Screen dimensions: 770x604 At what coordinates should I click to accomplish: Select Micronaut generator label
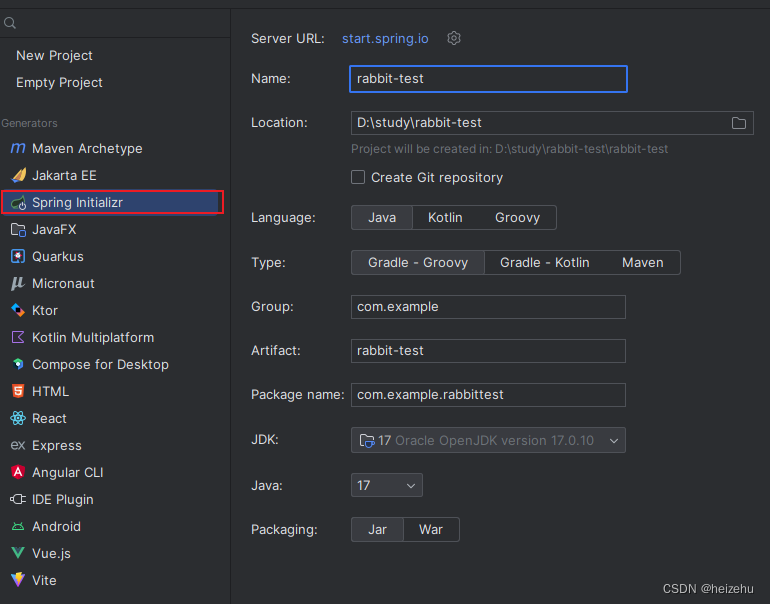63,283
